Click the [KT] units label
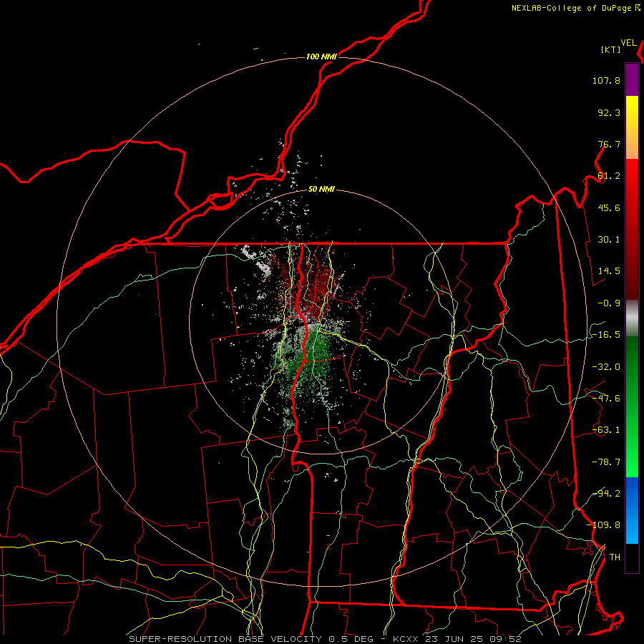Image resolution: width=644 pixels, height=644 pixels. click(x=611, y=49)
